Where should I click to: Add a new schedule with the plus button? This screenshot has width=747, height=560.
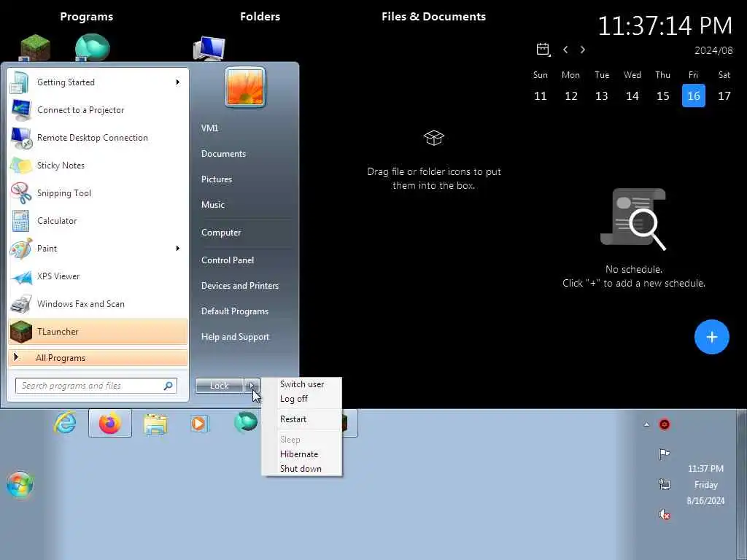point(712,337)
